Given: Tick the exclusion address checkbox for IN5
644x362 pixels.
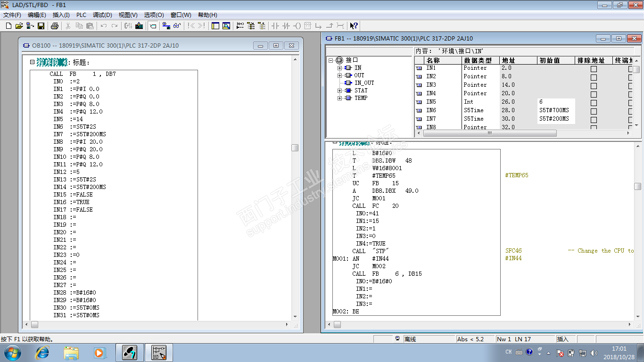Looking at the screenshot, I should tap(594, 103).
